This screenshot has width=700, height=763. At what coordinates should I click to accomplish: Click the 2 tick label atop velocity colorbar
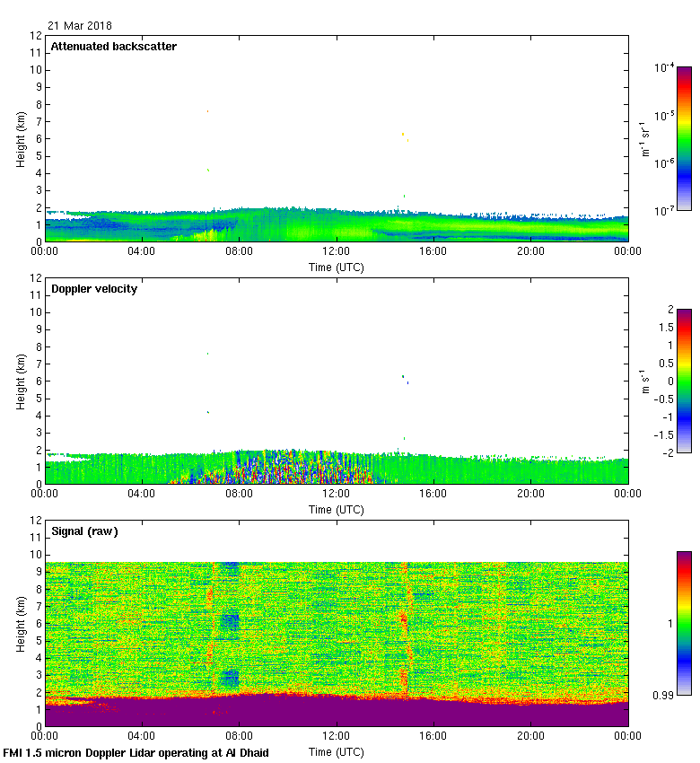point(670,310)
